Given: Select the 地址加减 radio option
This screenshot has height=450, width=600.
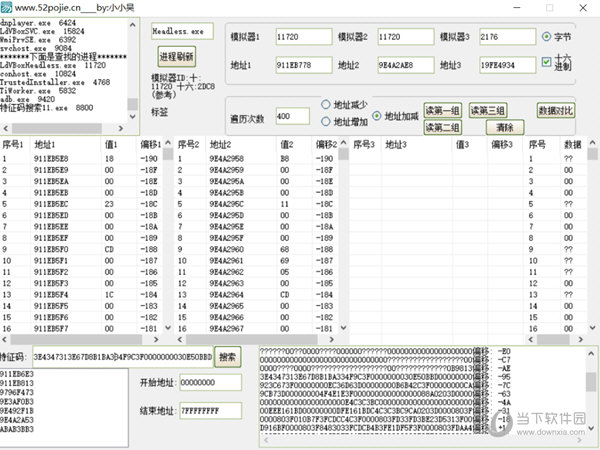Looking at the screenshot, I should [377, 116].
